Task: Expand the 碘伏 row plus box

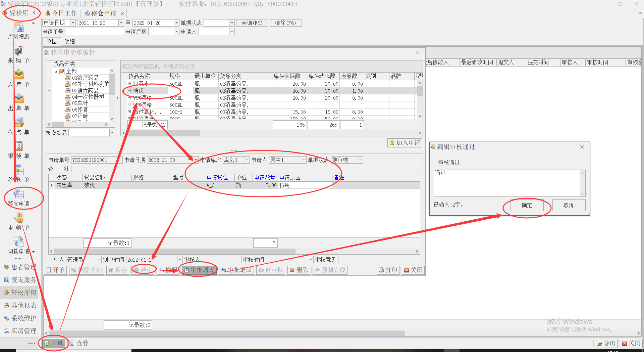Action: (129, 91)
